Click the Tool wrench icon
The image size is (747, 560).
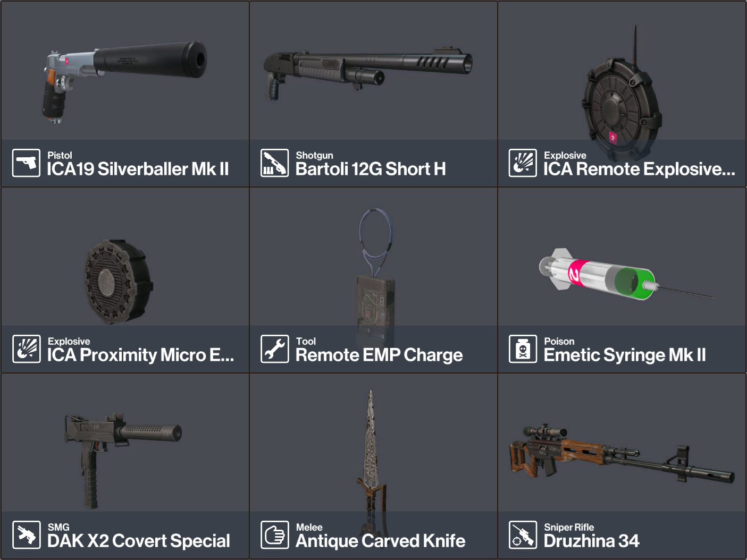tap(274, 349)
